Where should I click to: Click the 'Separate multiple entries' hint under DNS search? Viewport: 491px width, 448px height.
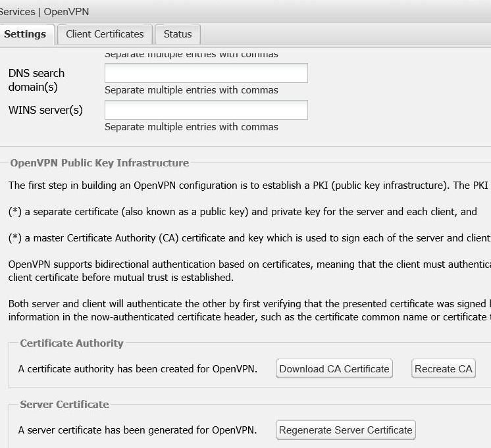tap(192, 90)
